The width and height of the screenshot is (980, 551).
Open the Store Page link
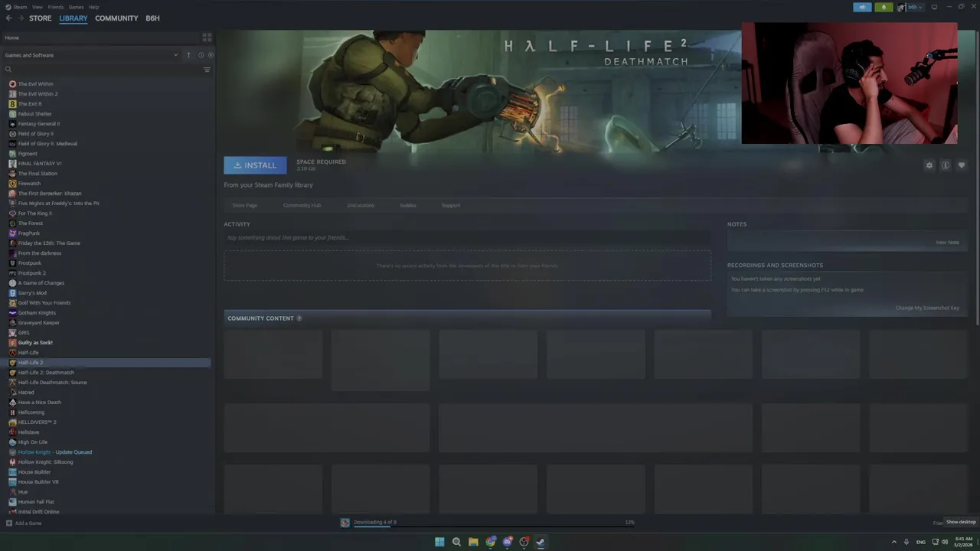(245, 205)
